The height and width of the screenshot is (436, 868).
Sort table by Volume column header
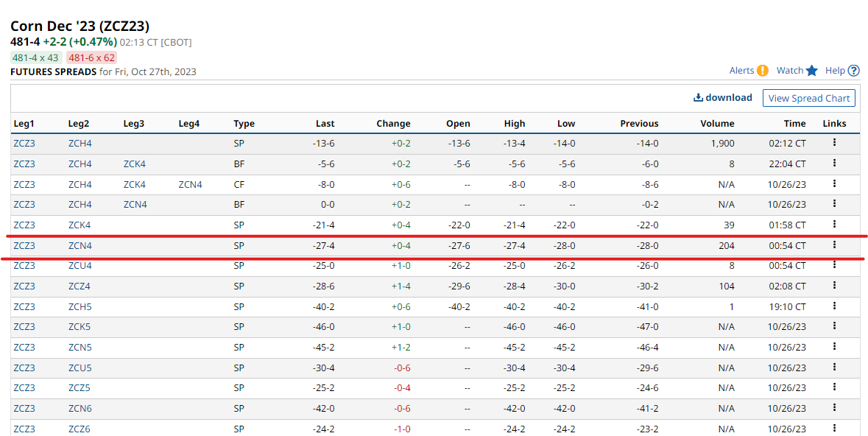pyautogui.click(x=716, y=124)
